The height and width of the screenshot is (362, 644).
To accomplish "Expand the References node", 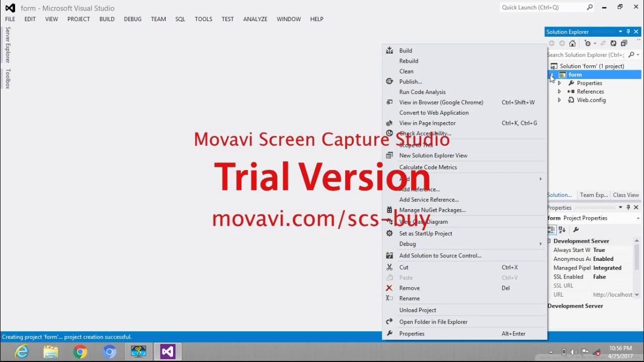I will coord(559,92).
